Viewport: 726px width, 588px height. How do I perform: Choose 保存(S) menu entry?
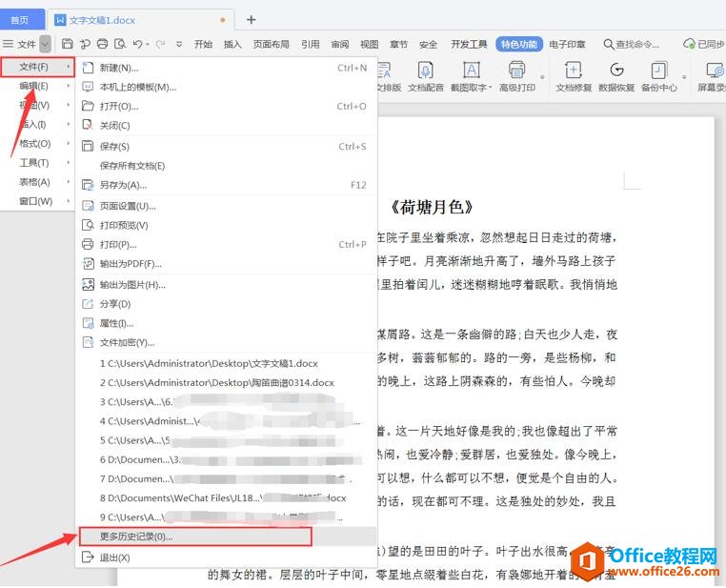(x=227, y=147)
